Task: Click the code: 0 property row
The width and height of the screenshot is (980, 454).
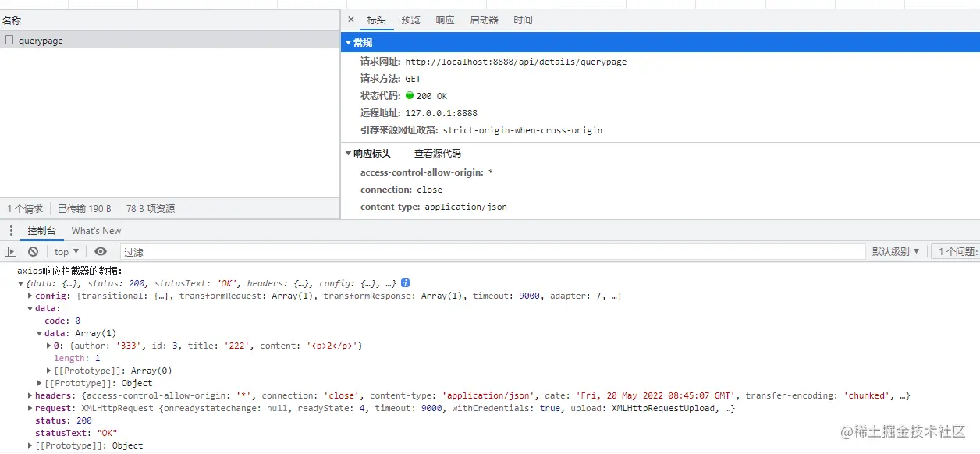Action: [x=62, y=321]
